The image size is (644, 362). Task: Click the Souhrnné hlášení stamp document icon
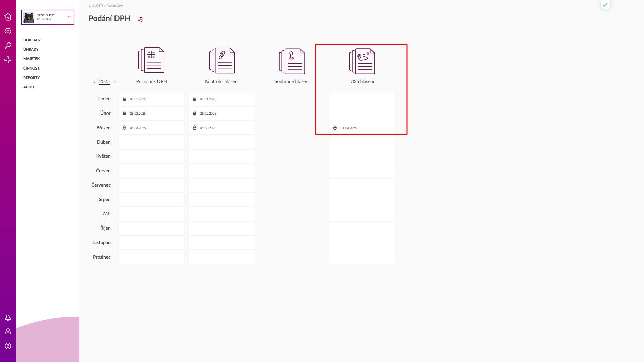point(292,61)
